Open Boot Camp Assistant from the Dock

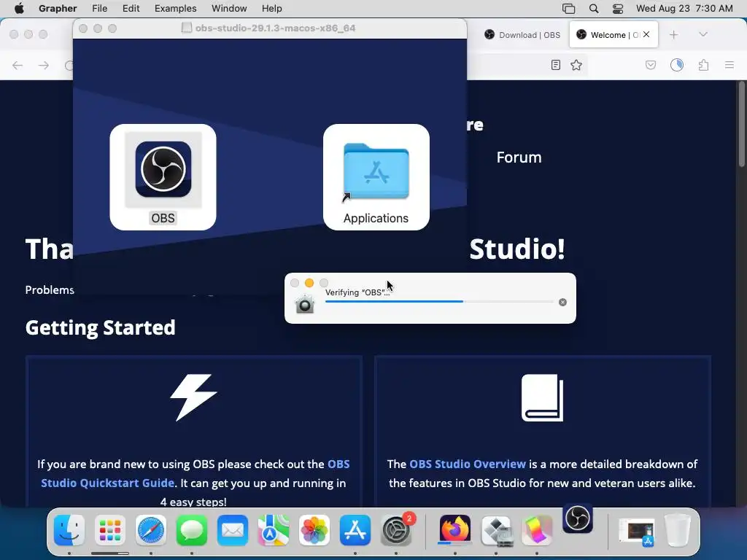(x=496, y=530)
